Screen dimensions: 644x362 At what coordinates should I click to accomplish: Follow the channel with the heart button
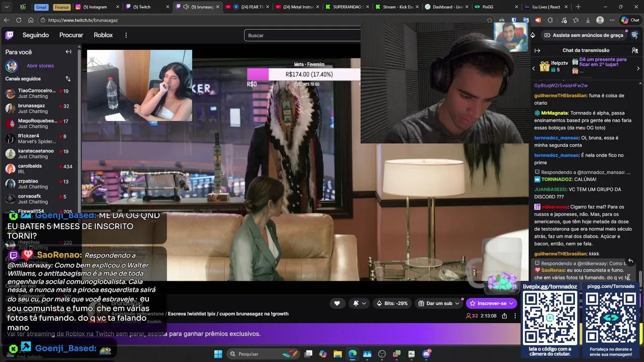tap(337, 303)
